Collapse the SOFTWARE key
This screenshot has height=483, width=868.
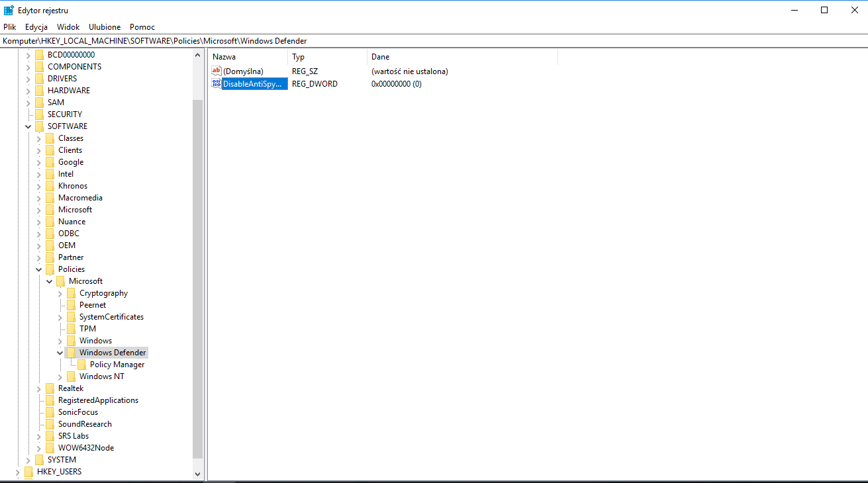tap(28, 126)
